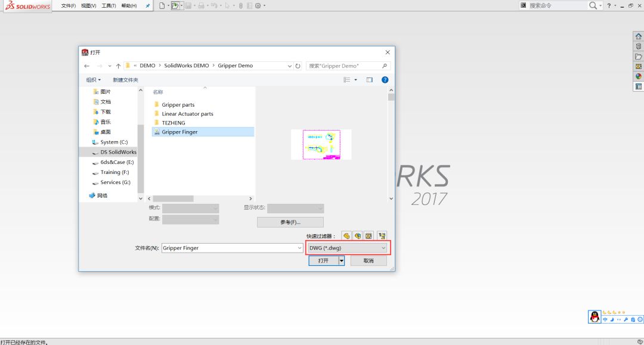Open SolidWorks Resources home tab in task pane
The width and height of the screenshot is (644, 345).
coord(638,36)
